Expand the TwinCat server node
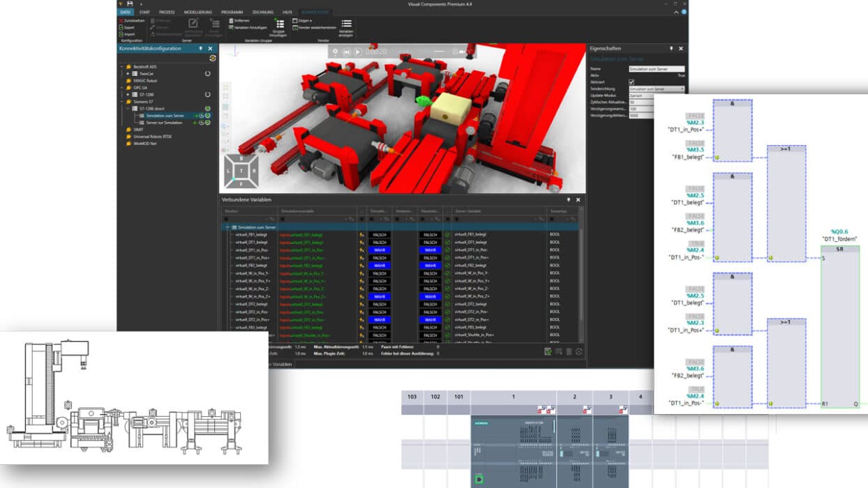This screenshot has height=488, width=868. click(127, 73)
